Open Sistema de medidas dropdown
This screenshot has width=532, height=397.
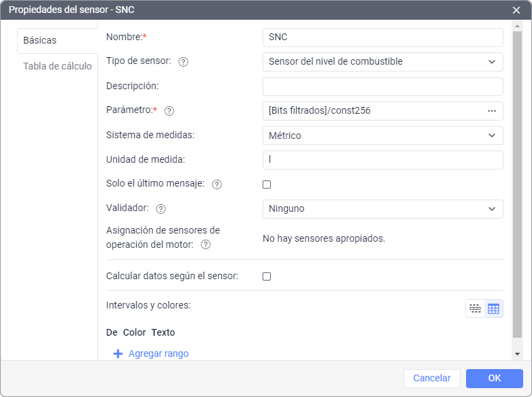[x=382, y=136]
